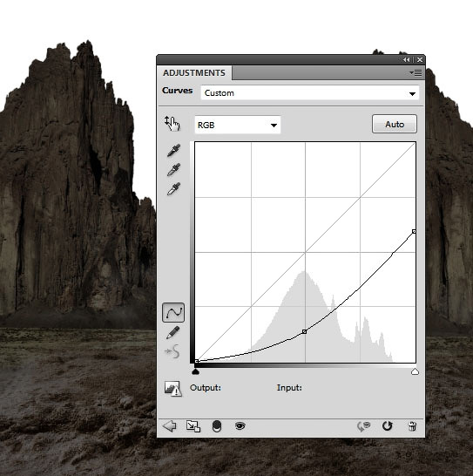Open the Curves preset Custom dropdown

310,93
